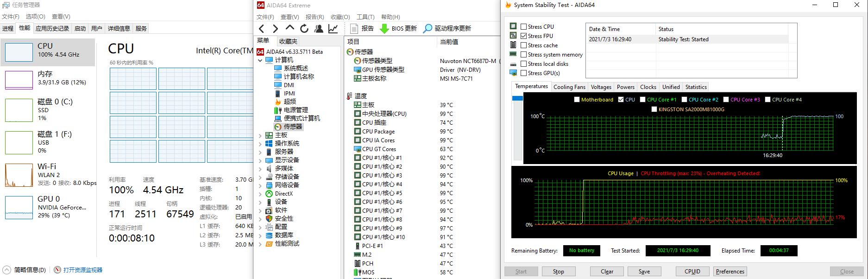Go forward in AIDA64 toolbar
Viewport: 868px width, 279px height.
[276, 29]
